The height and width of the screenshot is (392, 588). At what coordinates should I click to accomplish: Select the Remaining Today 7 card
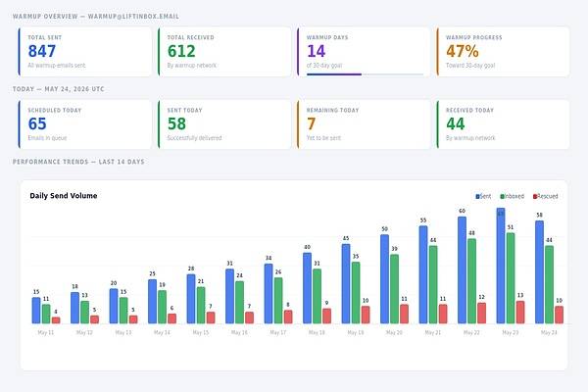coord(364,124)
